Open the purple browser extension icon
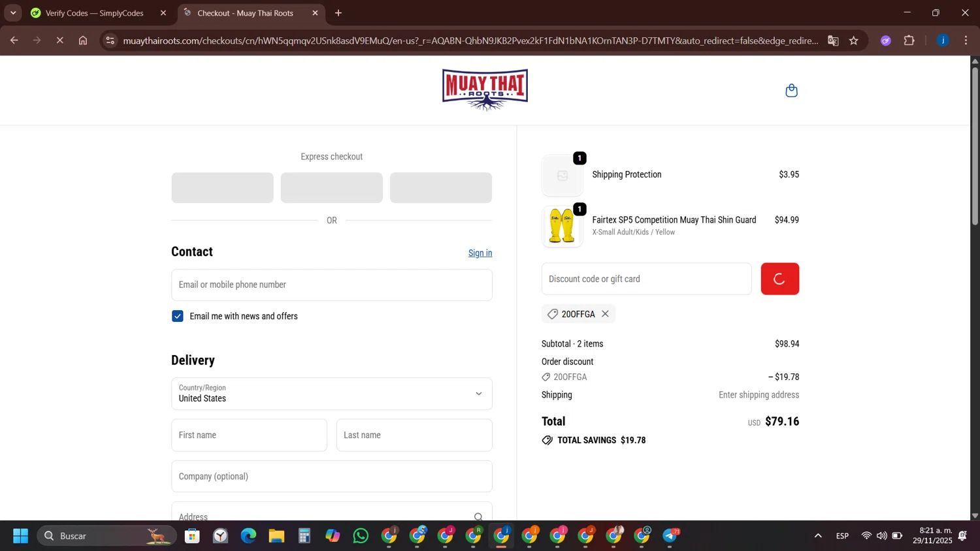 (886, 40)
